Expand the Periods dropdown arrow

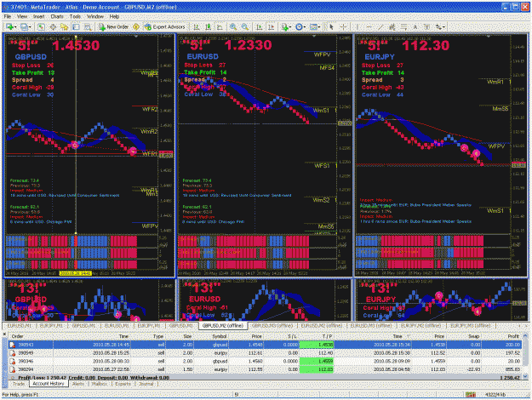pyautogui.click(x=305, y=26)
